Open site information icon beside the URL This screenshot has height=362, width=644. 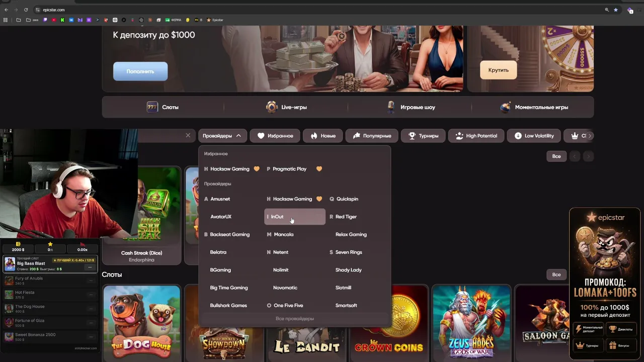pyautogui.click(x=38, y=10)
